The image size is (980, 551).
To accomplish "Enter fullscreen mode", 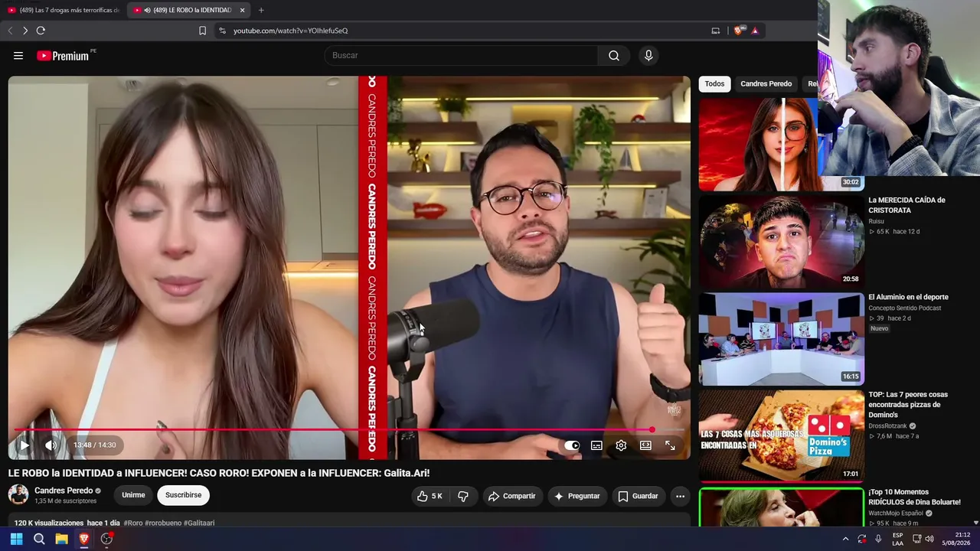I will pyautogui.click(x=670, y=445).
